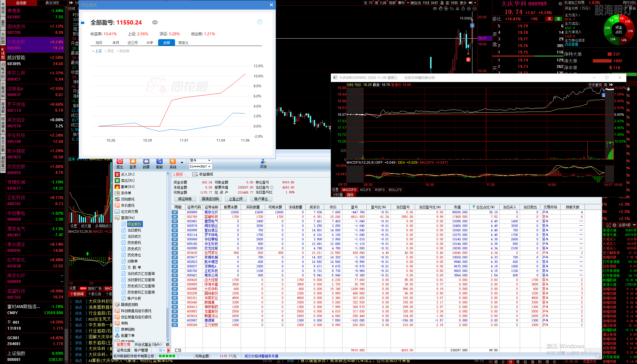Viewport: 637px width, 364px height.
Task: Select the hand pan tool icon
Action: tap(441, 8)
